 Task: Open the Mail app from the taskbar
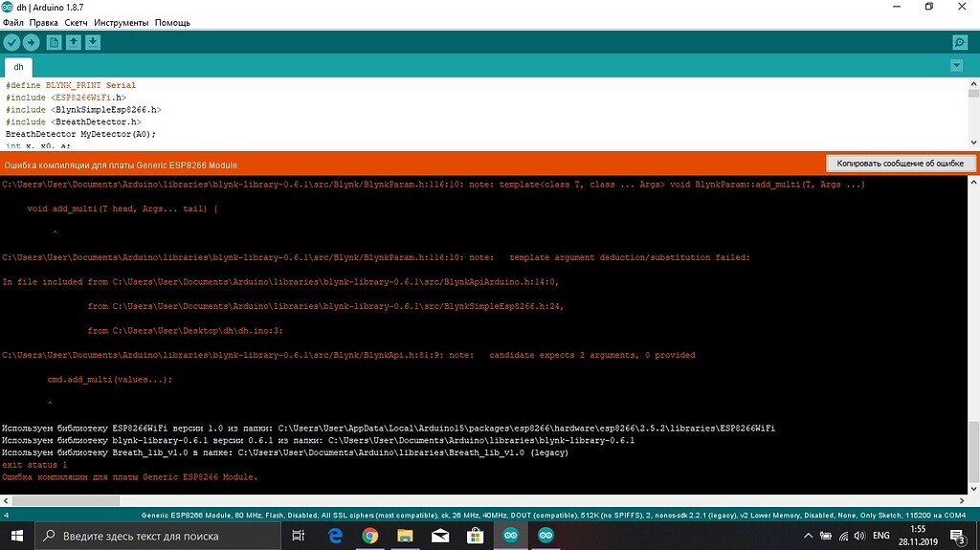click(x=440, y=536)
